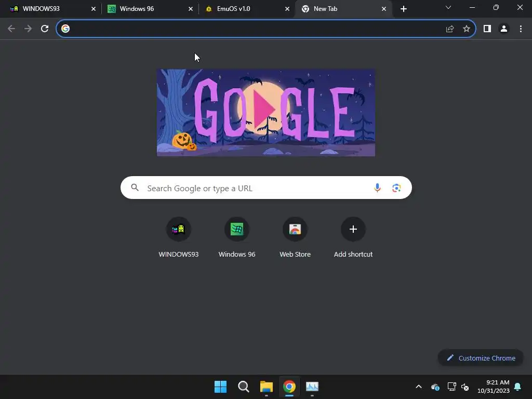Click the Chrome taskbar icon
Screen dimensions: 532x399
[x=289, y=387]
